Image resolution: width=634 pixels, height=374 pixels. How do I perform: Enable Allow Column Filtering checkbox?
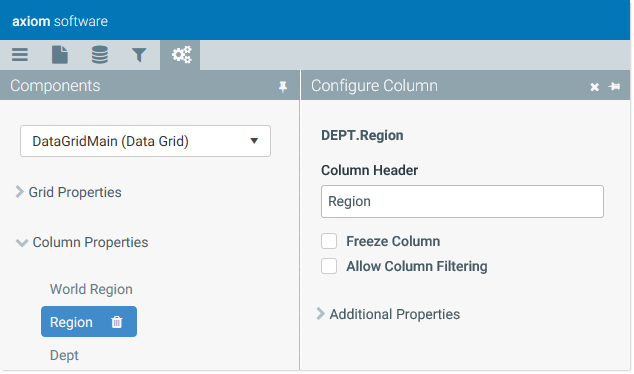tap(329, 266)
